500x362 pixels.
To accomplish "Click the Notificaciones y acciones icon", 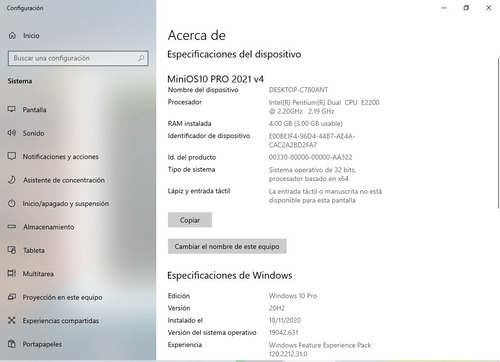I will click(x=12, y=156).
